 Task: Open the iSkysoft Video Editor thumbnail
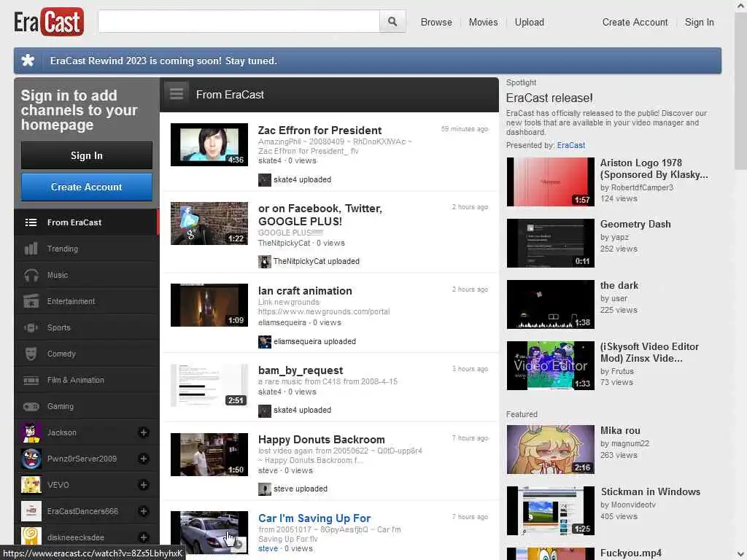pyautogui.click(x=550, y=366)
